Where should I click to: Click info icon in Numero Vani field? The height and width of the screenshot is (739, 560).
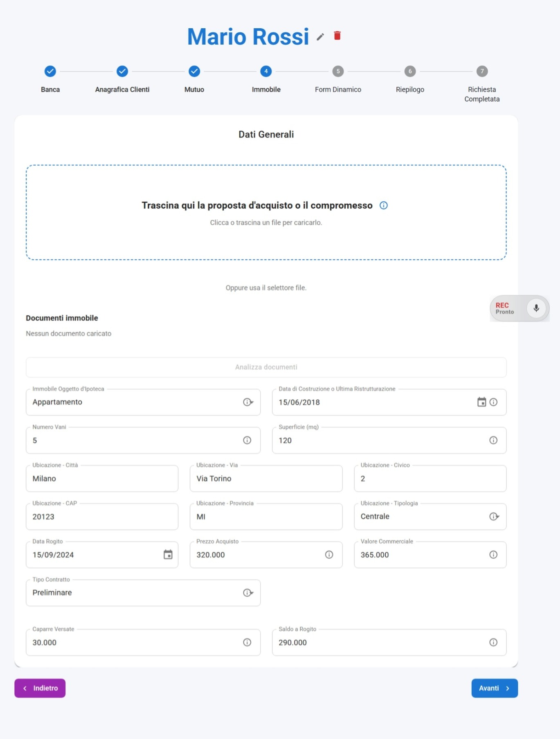[247, 440]
